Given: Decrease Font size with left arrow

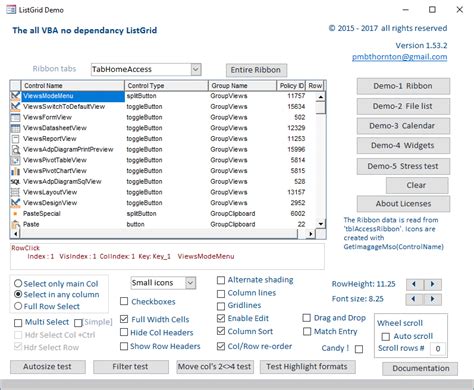Looking at the screenshot, I should pyautogui.click(x=414, y=299).
